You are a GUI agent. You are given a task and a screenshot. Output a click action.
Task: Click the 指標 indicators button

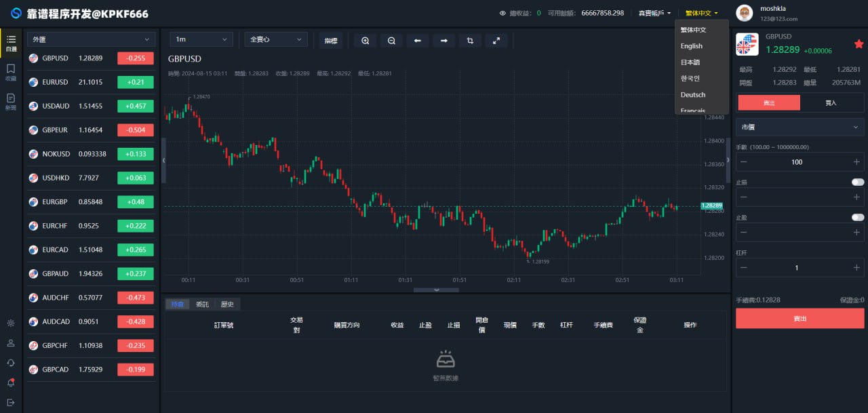[x=331, y=41]
